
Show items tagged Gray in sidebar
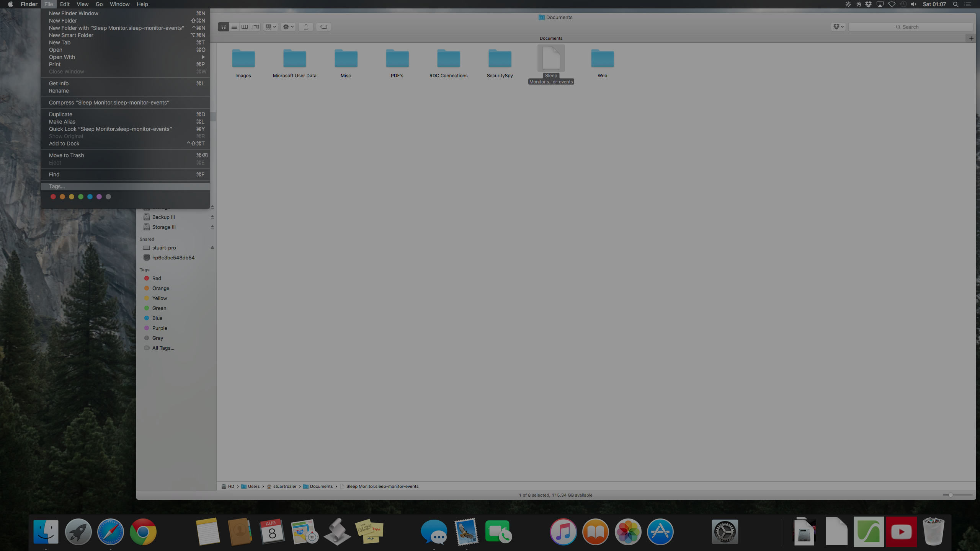coord(158,338)
